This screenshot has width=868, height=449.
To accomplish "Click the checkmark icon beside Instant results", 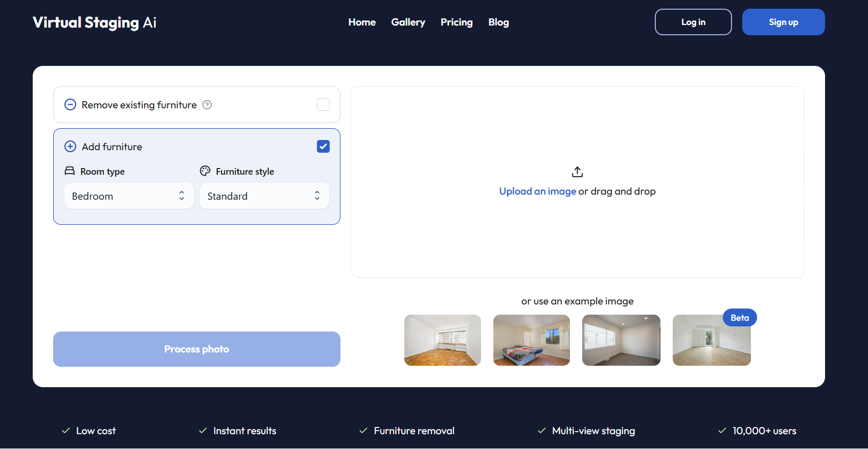I will pyautogui.click(x=203, y=431).
